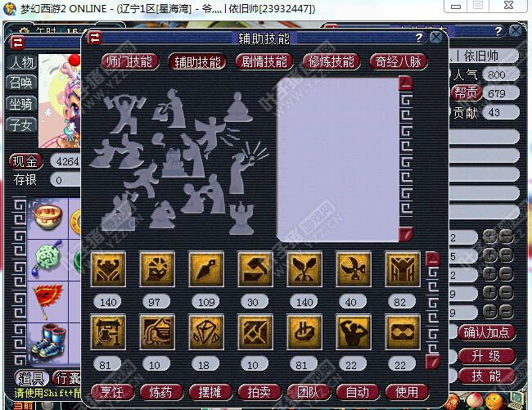Select the leaf skill icon in the top row with level 140
The width and height of the screenshot is (532, 410).
[x=304, y=269]
